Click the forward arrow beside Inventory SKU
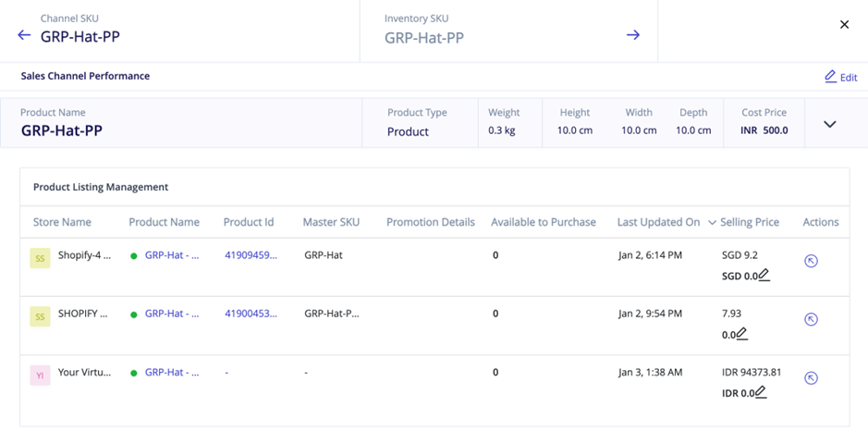Image resolution: width=868 pixels, height=432 pixels. pos(632,35)
